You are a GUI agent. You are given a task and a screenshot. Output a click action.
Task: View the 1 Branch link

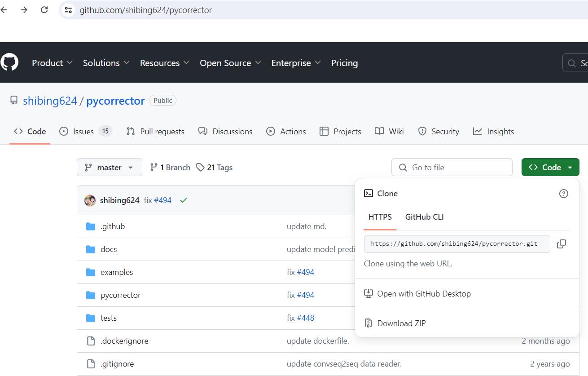tap(170, 167)
